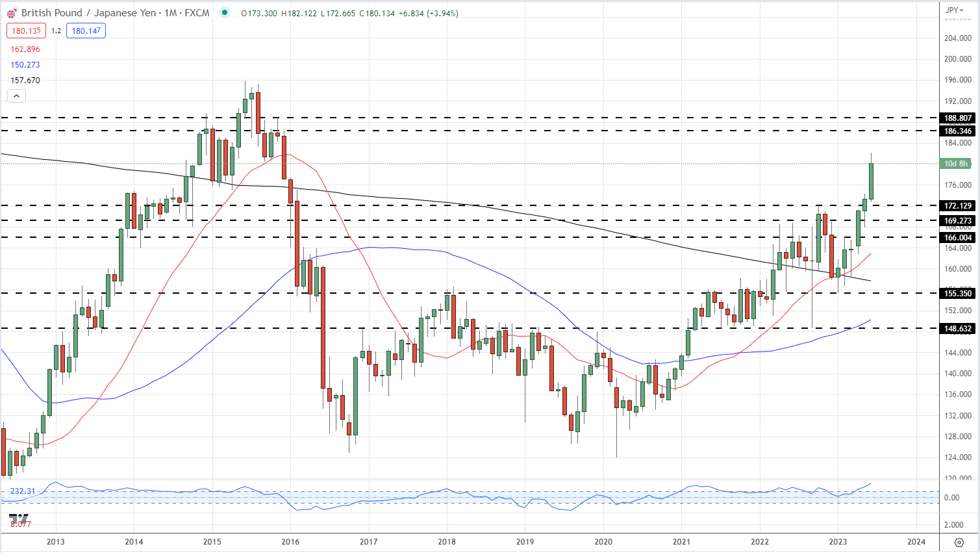Click the 2023 time axis label
Image resolution: width=980 pixels, height=553 pixels.
pos(838,542)
